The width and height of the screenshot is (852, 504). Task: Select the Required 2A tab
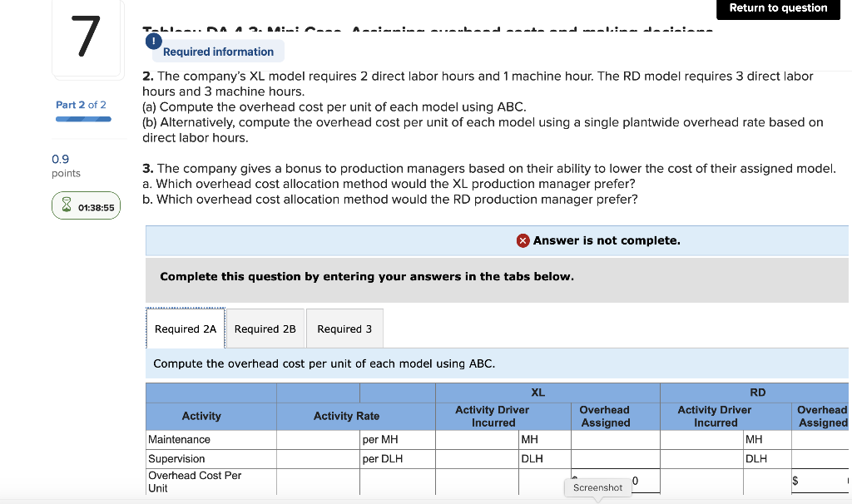pyautogui.click(x=185, y=328)
